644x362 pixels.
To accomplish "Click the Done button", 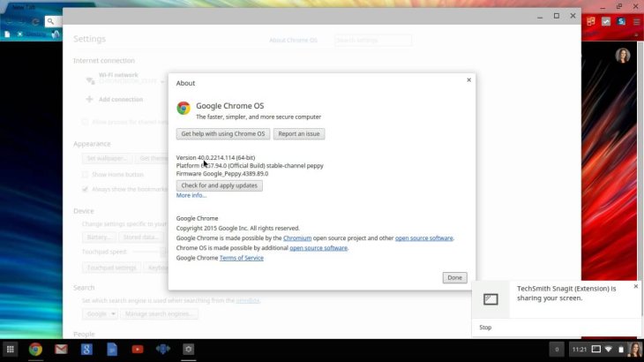I will 454,278.
